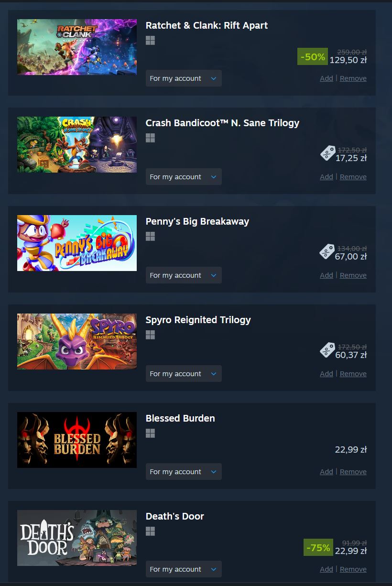Open 'For my account' dropdown for Death's Door
392x586 pixels.
tap(184, 569)
